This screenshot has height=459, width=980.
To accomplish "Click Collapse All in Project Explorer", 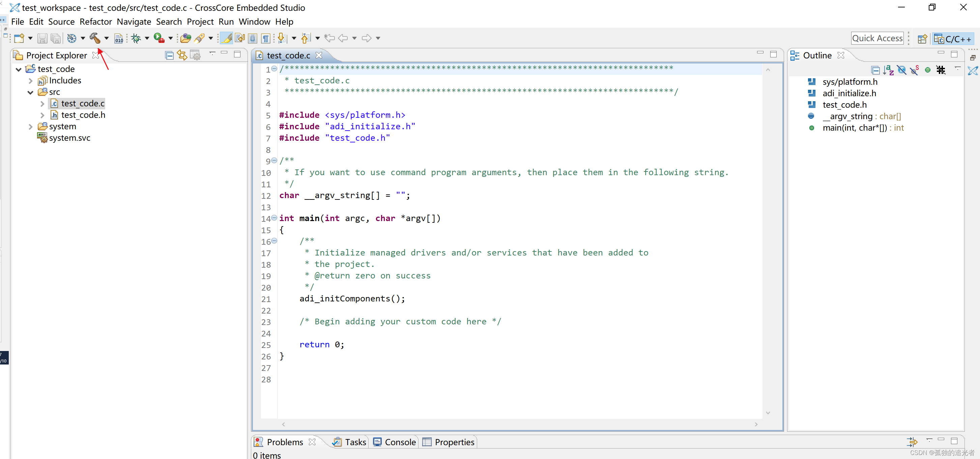I will [169, 56].
